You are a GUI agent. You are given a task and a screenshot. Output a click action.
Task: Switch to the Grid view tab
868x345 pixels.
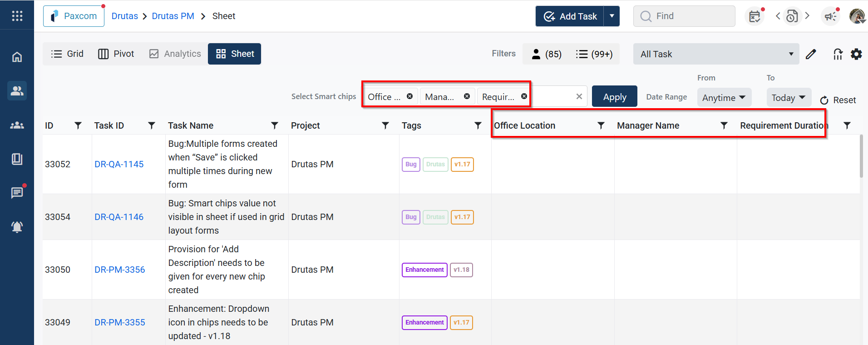pos(67,54)
